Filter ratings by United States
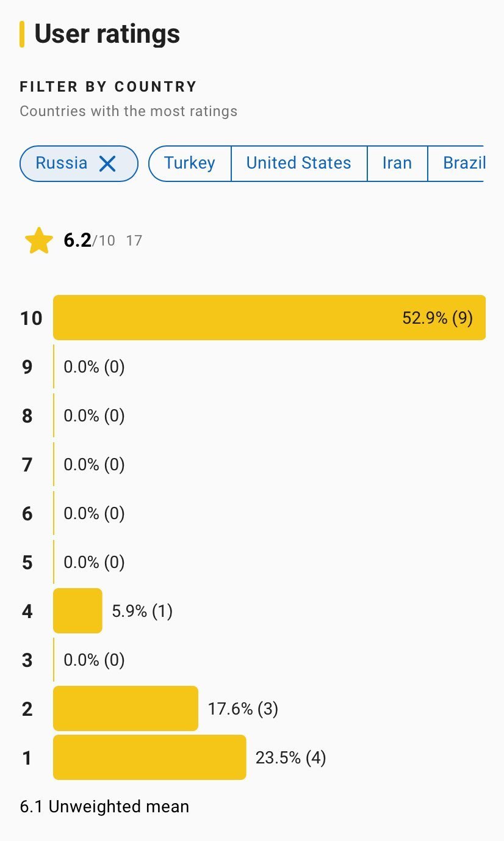Screen dimensions: 504x841 tap(298, 163)
